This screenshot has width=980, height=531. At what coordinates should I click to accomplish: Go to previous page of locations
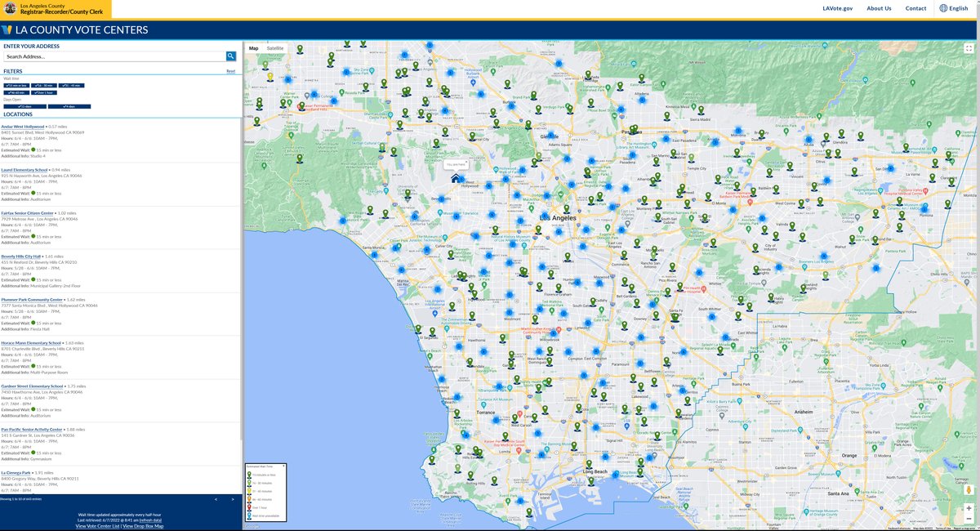[x=216, y=499]
